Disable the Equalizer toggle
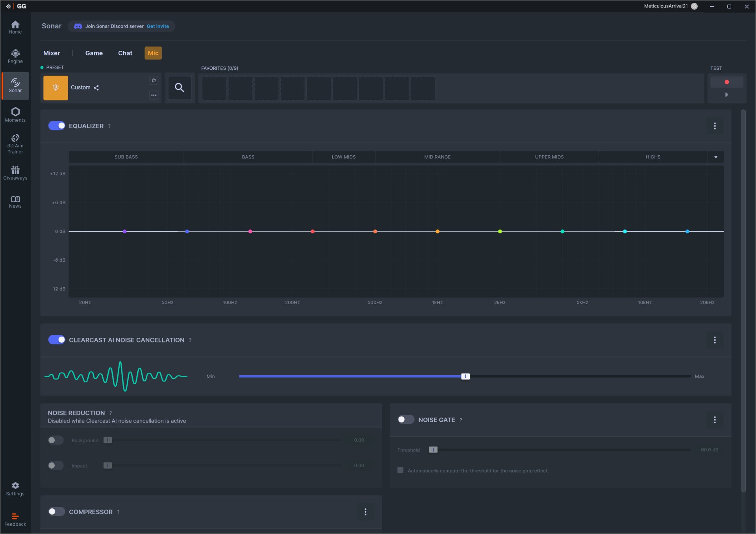 point(57,126)
